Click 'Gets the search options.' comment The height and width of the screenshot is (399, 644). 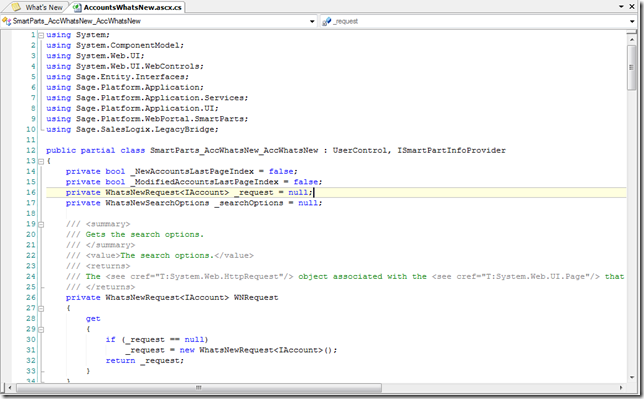145,235
